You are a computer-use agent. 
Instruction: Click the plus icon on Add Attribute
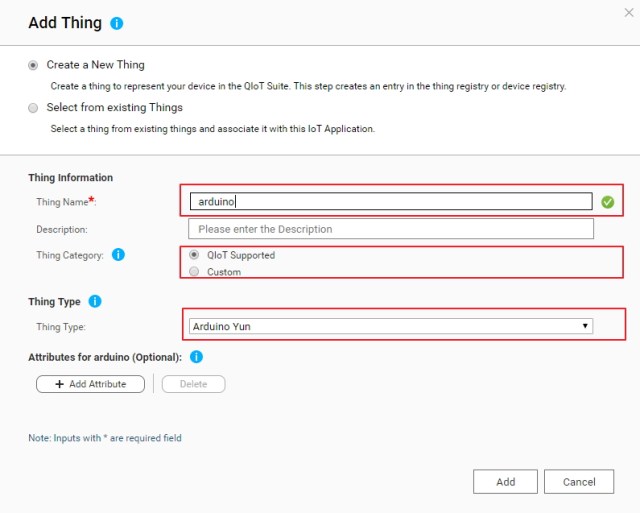tap(60, 384)
